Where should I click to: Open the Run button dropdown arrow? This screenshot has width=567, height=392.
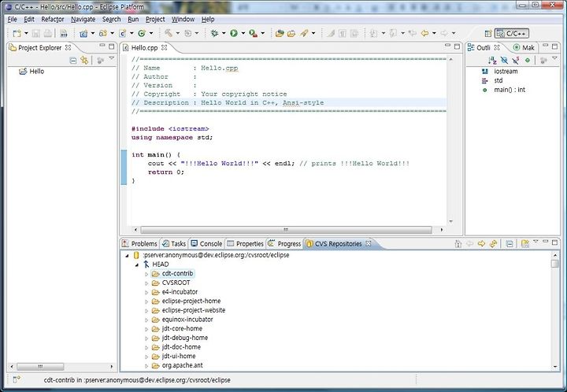click(243, 33)
